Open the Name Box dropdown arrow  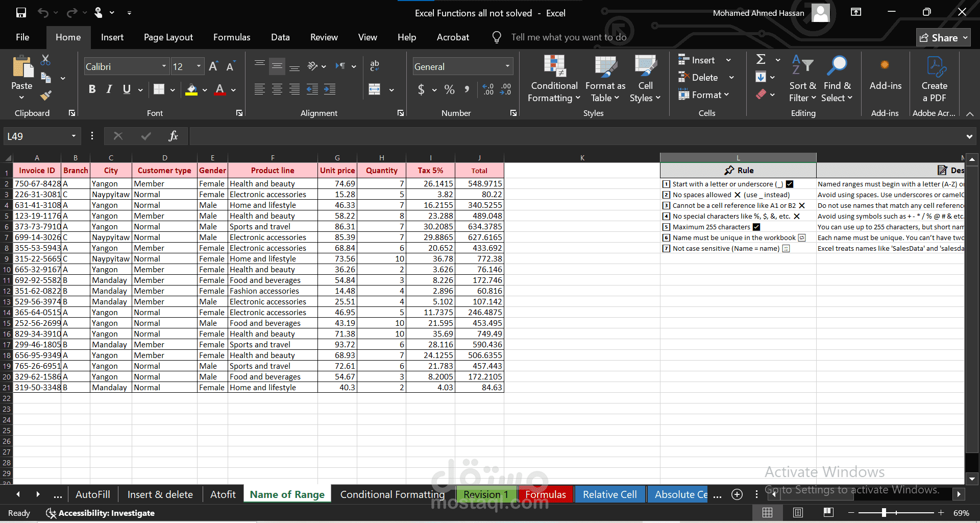click(x=73, y=136)
